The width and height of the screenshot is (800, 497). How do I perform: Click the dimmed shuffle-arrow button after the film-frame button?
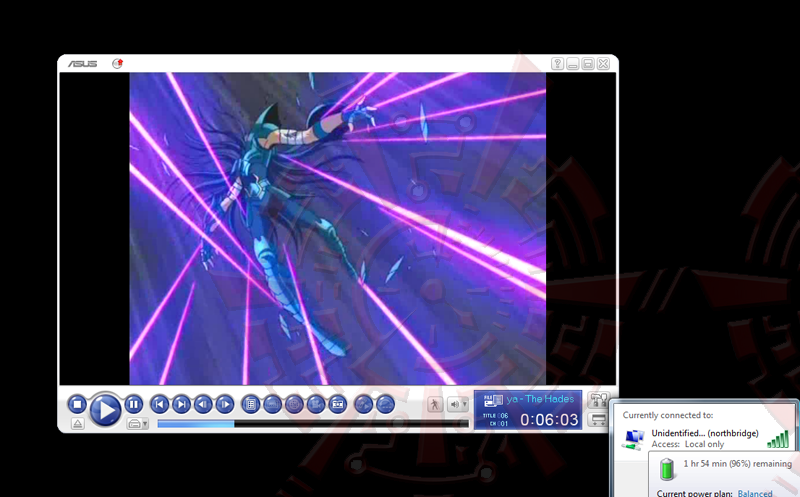coord(363,405)
